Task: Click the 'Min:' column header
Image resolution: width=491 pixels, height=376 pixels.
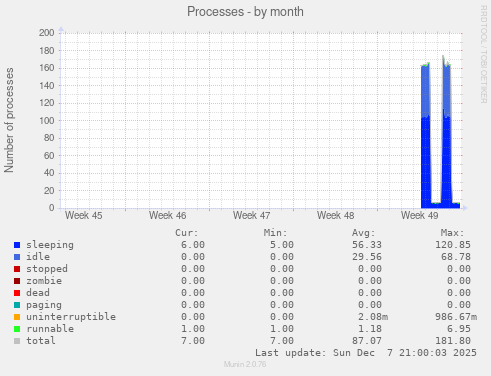Action: [275, 233]
